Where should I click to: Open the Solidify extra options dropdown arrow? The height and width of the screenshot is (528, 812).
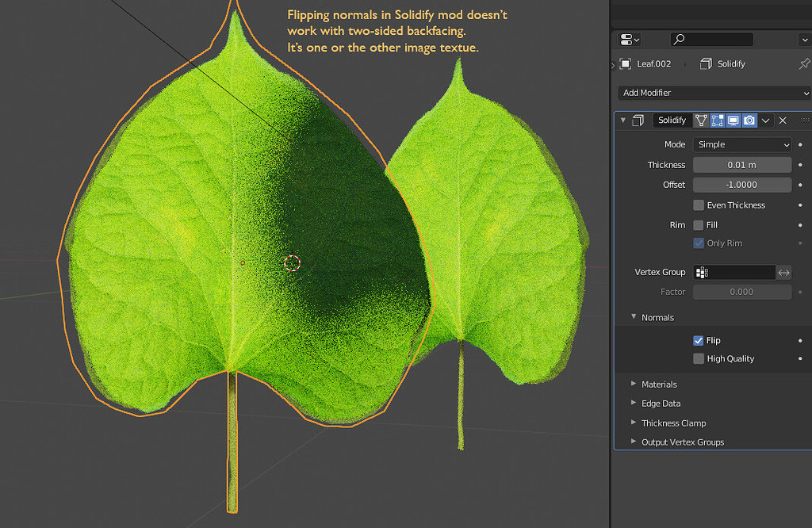point(765,120)
